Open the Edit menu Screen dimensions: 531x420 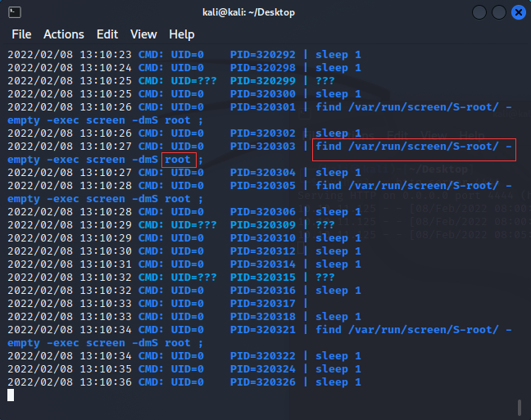click(107, 34)
